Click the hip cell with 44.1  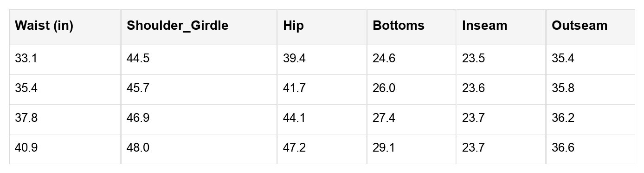tap(322, 119)
